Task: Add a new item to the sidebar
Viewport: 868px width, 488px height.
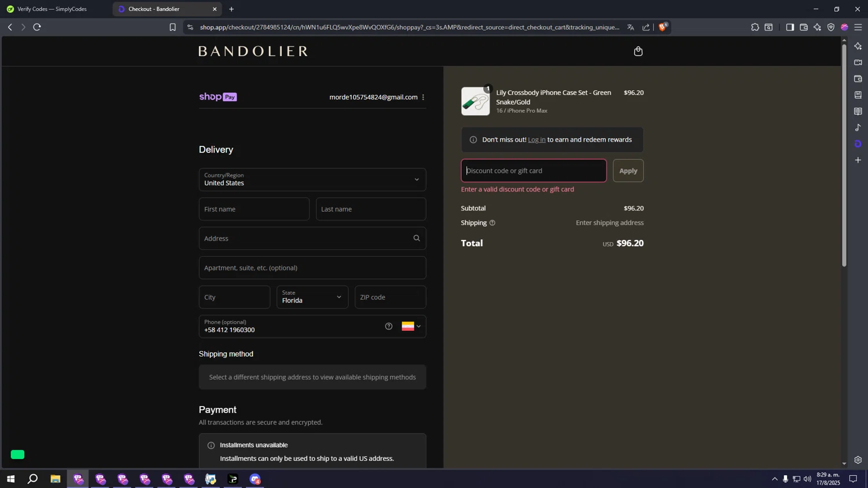Action: 858,160
